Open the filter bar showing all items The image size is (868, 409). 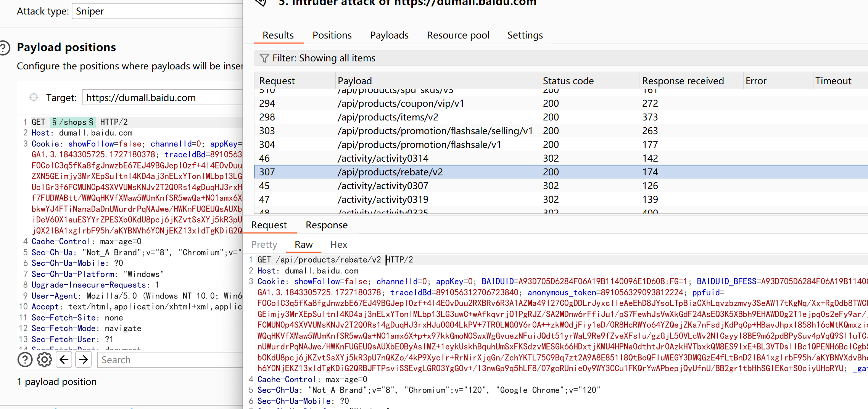(x=534, y=58)
